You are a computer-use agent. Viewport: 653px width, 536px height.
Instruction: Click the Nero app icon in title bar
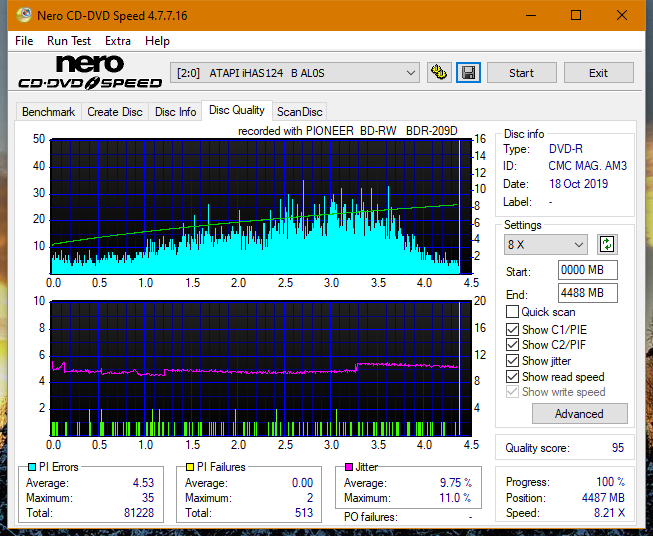point(24,15)
